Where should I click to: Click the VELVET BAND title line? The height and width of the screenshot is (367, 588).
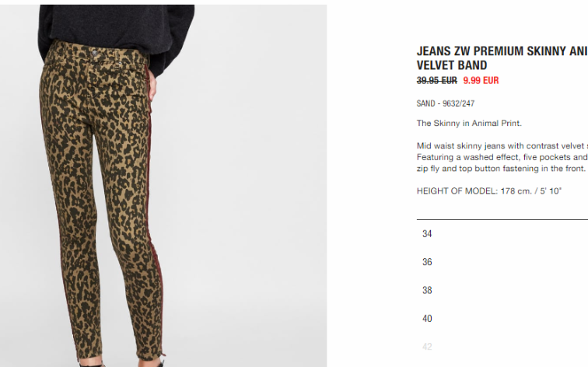[452, 65]
